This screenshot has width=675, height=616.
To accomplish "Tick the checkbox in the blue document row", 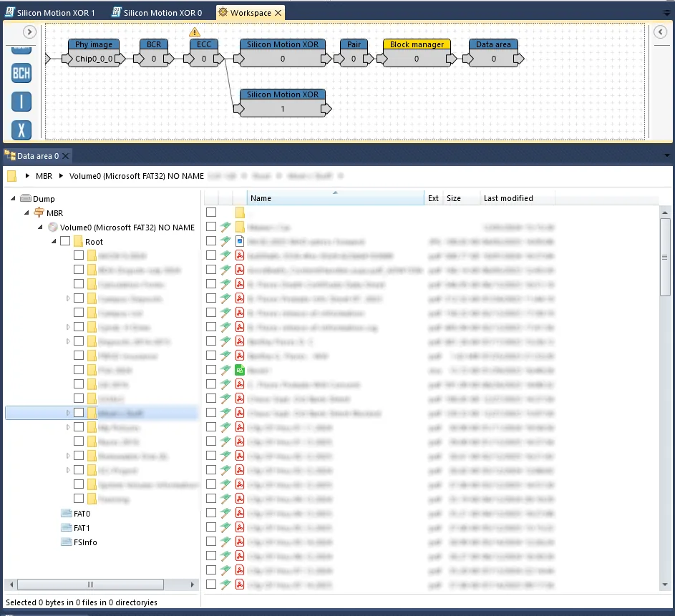I will click(x=211, y=241).
